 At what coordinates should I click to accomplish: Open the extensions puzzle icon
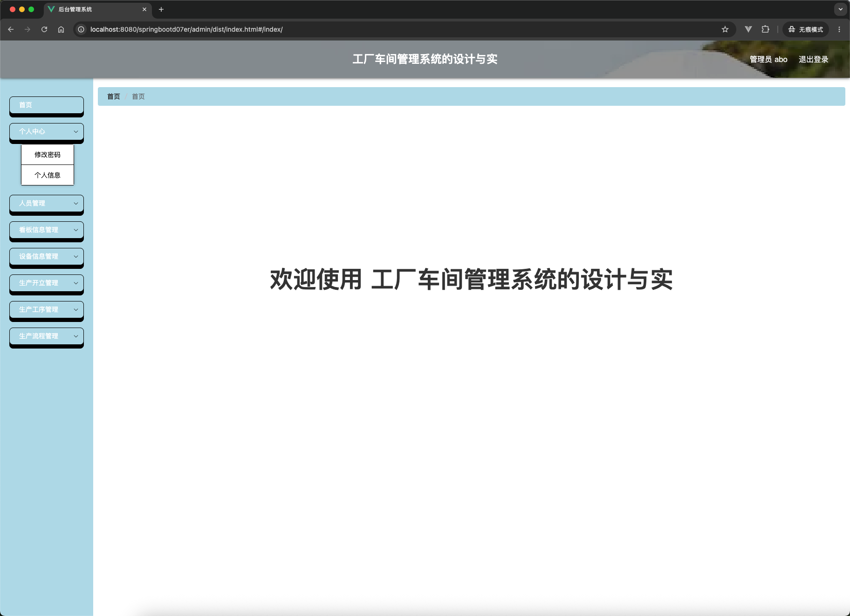tap(765, 29)
